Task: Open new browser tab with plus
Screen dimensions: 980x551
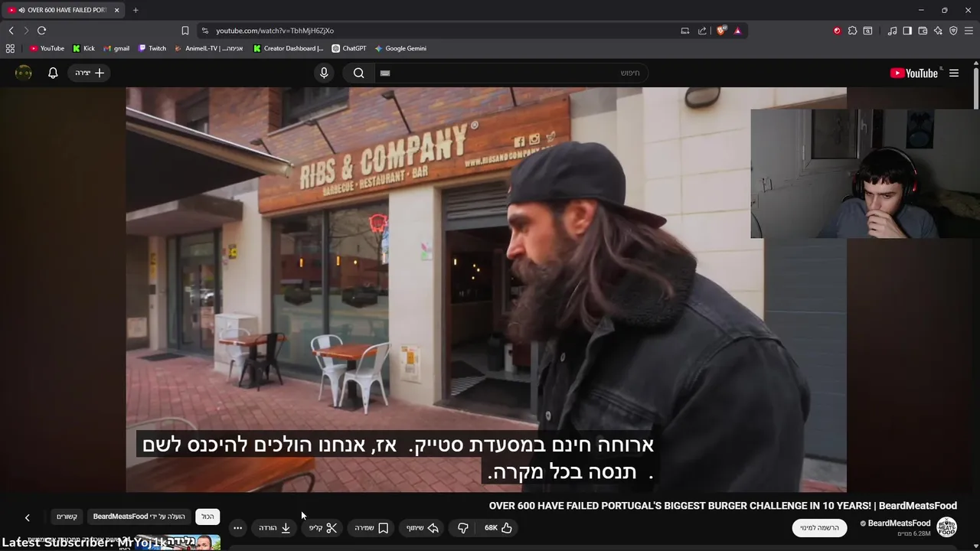Action: coord(136,10)
